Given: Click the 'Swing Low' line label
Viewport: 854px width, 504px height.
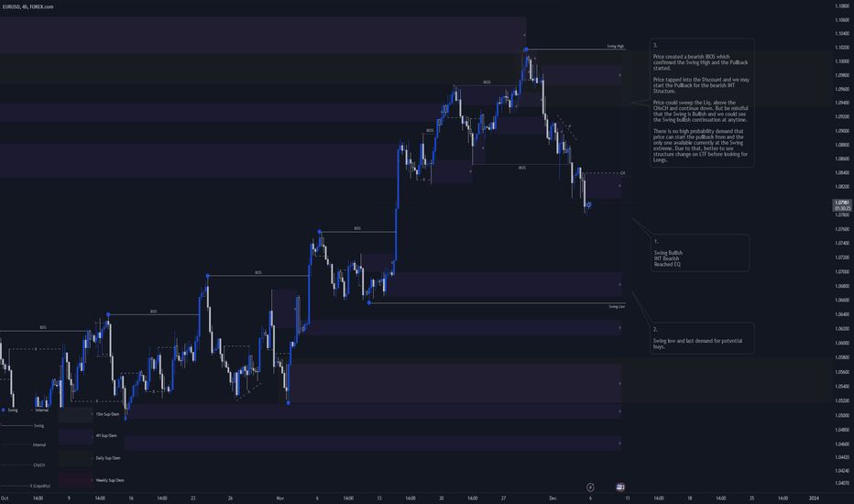Looking at the screenshot, I should click(617, 307).
